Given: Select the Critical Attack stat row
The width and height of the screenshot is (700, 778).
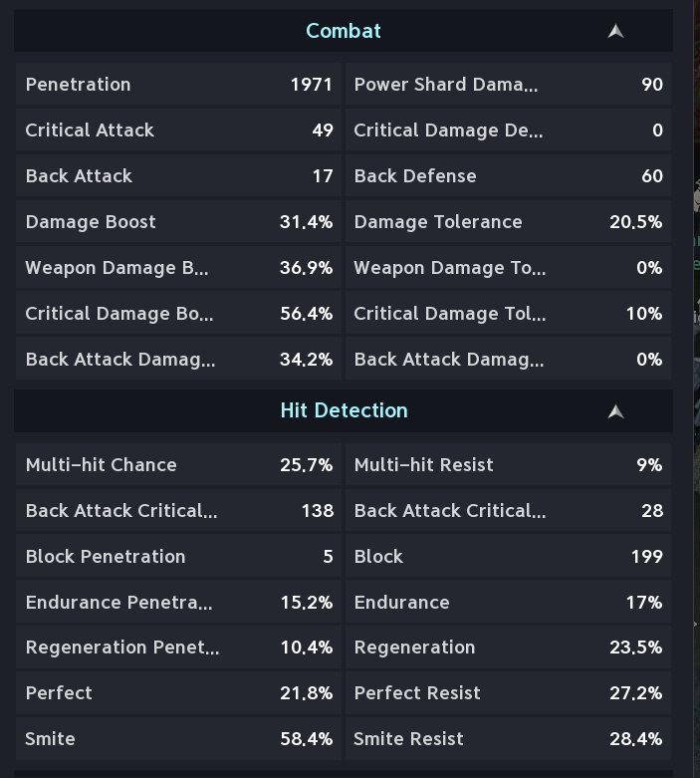Looking at the screenshot, I should click(x=178, y=130).
